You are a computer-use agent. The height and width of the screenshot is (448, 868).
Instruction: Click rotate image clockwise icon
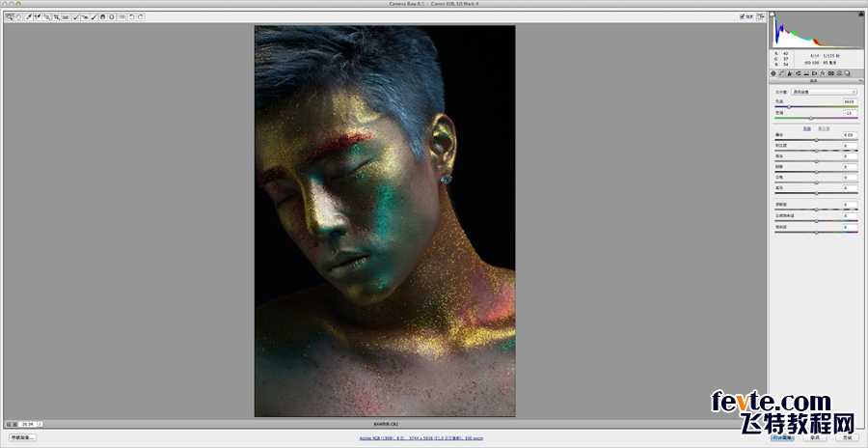pyautogui.click(x=141, y=16)
